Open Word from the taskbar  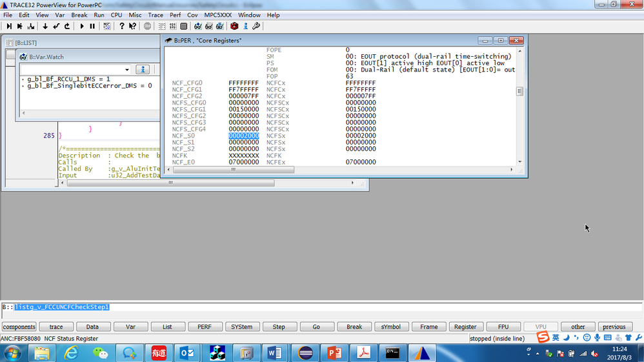tap(275, 353)
